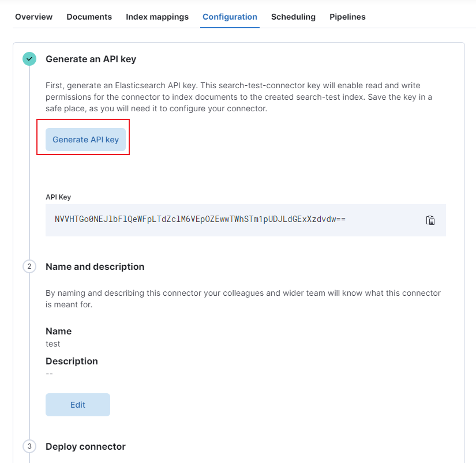The image size is (476, 463).
Task: Click Edit under Name and description
Action: [77, 404]
